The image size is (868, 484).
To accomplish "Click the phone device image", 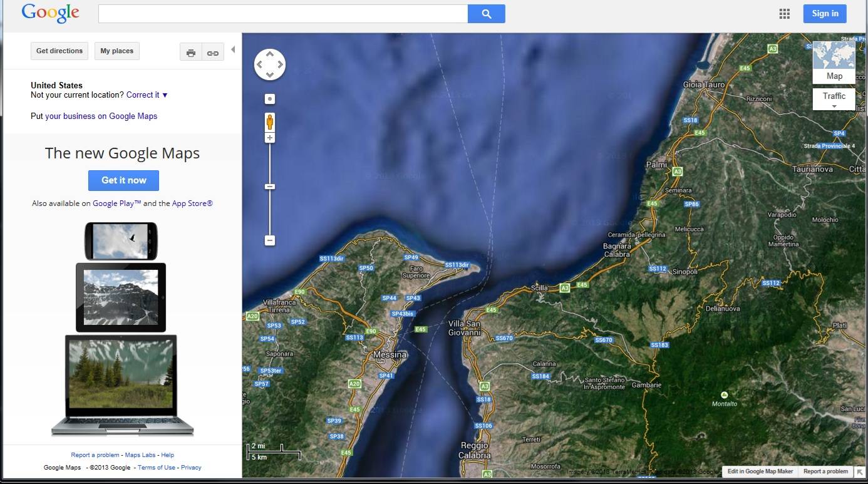I will (x=121, y=241).
